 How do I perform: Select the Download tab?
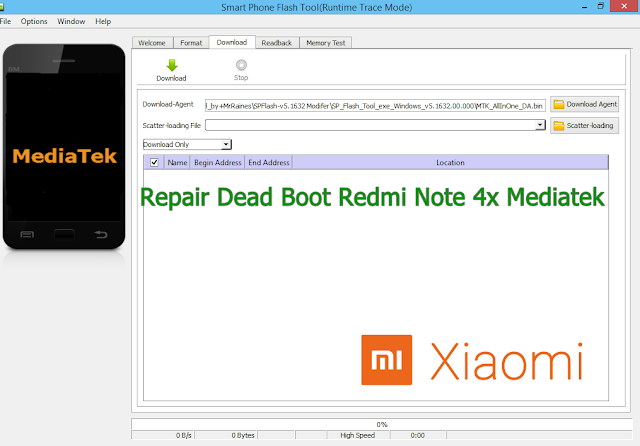pos(232,42)
